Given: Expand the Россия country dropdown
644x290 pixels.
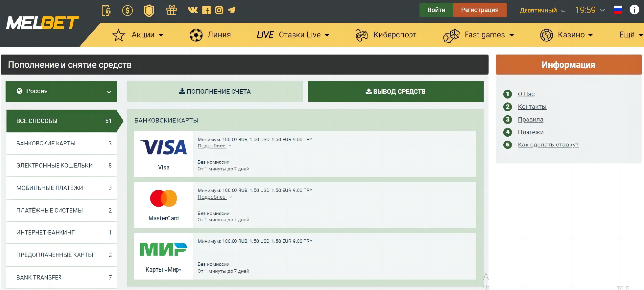Looking at the screenshot, I should pos(61,91).
